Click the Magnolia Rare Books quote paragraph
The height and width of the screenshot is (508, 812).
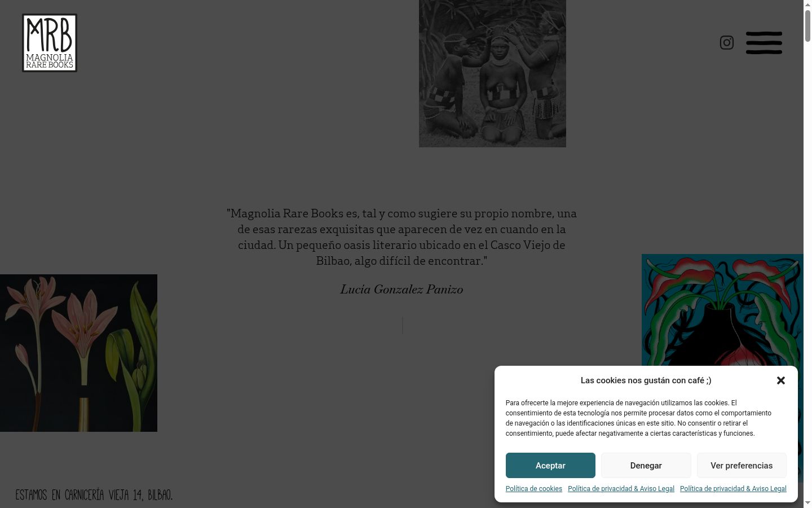401,237
